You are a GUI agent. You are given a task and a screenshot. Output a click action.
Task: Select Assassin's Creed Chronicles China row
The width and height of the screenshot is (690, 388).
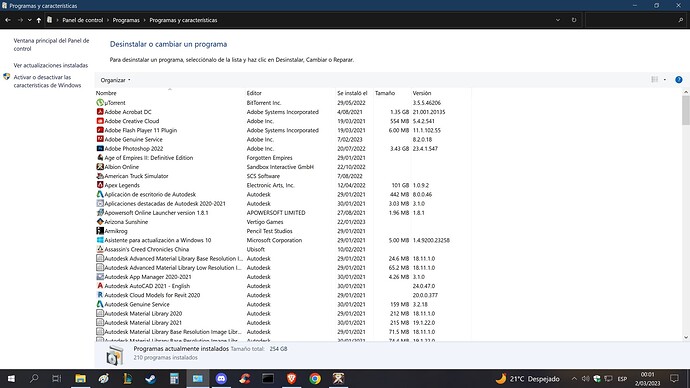point(283,249)
